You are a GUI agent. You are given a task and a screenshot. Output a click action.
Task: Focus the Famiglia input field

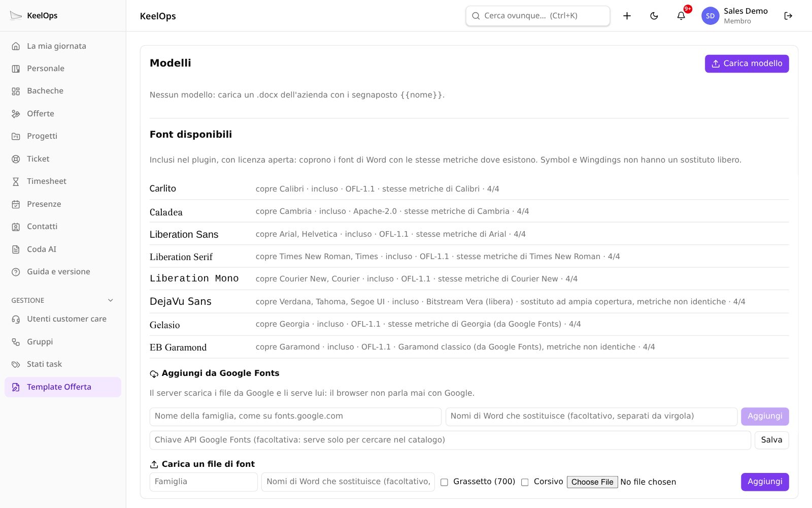204,482
